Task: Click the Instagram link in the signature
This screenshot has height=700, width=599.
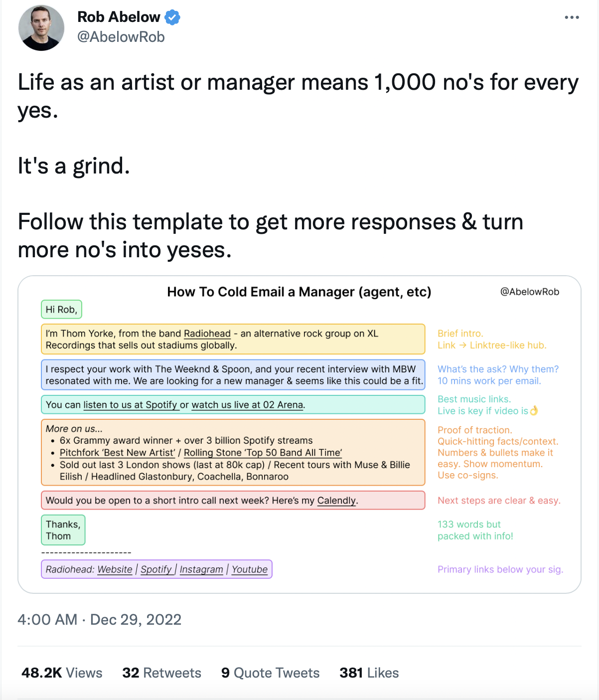Action: pyautogui.click(x=201, y=569)
